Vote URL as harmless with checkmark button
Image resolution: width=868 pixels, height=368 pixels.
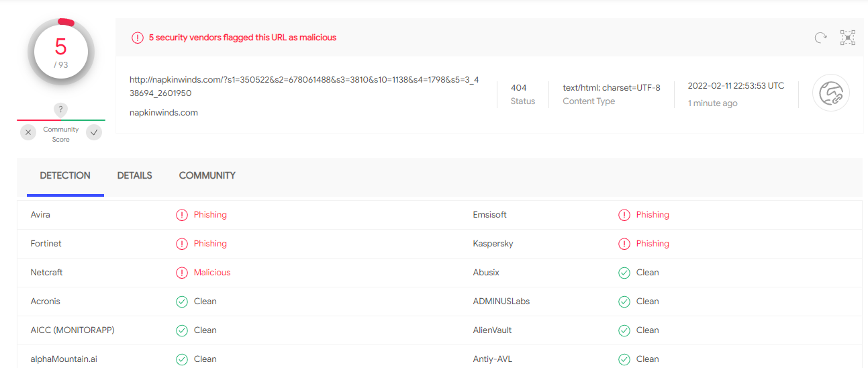pos(95,133)
